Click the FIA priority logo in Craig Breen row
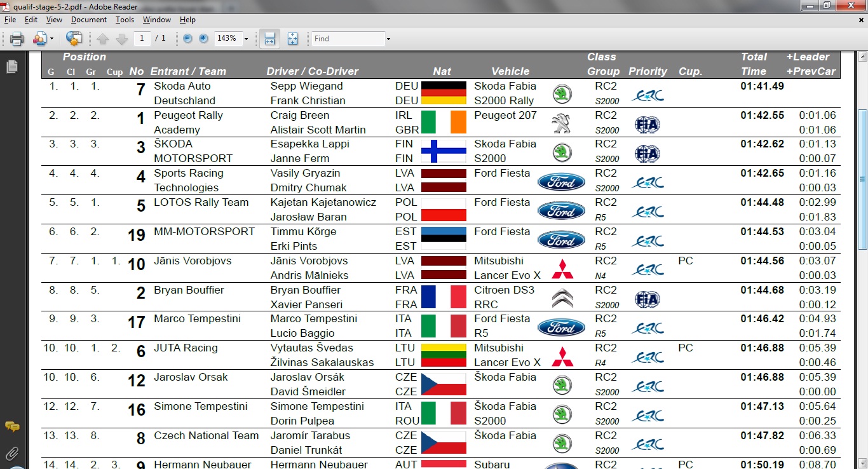The height and width of the screenshot is (469, 868). 647,125
